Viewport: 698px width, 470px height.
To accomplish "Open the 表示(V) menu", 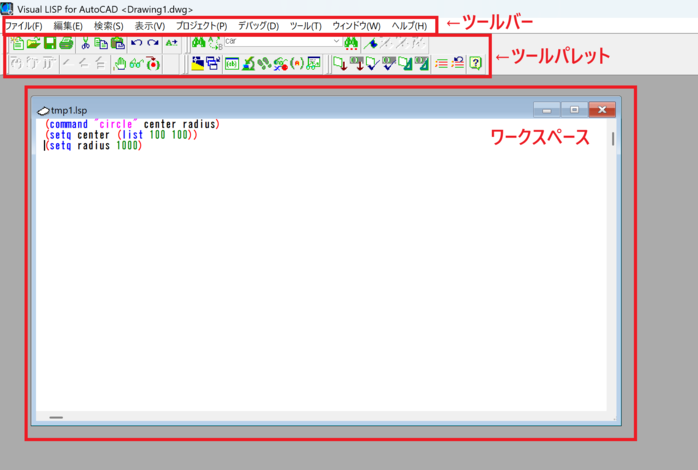I will [x=150, y=26].
